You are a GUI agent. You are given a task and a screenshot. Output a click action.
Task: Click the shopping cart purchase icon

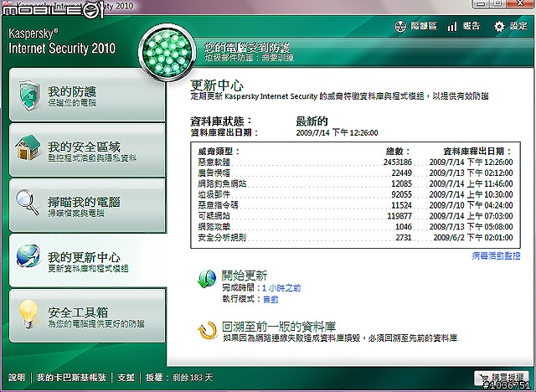[484, 379]
